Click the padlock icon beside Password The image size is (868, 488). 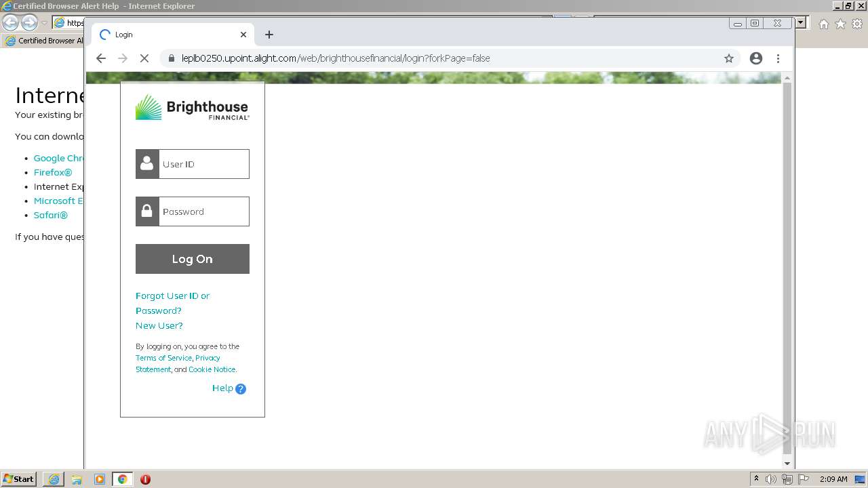click(147, 211)
